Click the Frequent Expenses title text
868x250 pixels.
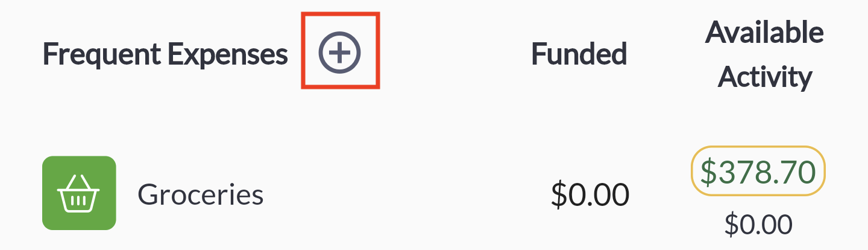165,54
